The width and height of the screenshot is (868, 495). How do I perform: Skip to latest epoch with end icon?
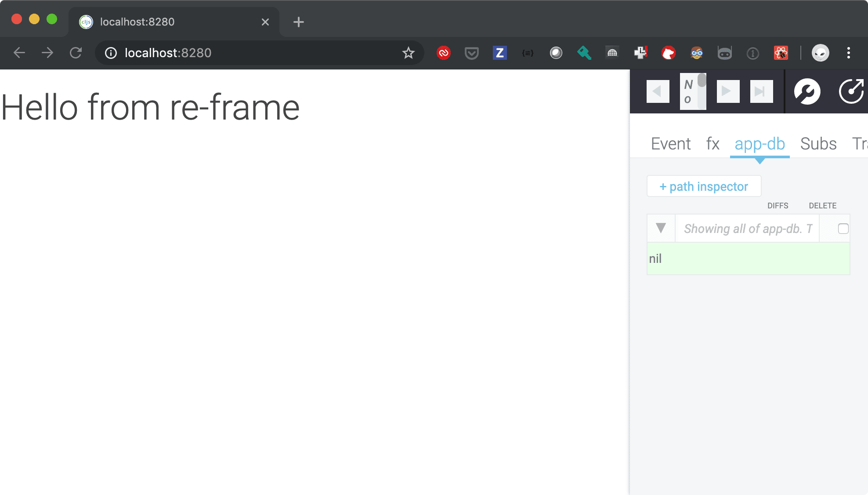(x=761, y=91)
